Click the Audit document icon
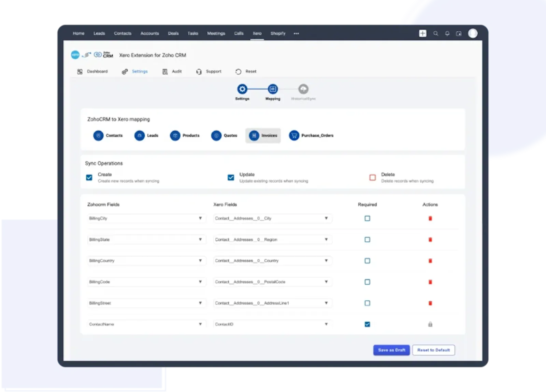Viewport: 546px width, 392px height. click(165, 72)
